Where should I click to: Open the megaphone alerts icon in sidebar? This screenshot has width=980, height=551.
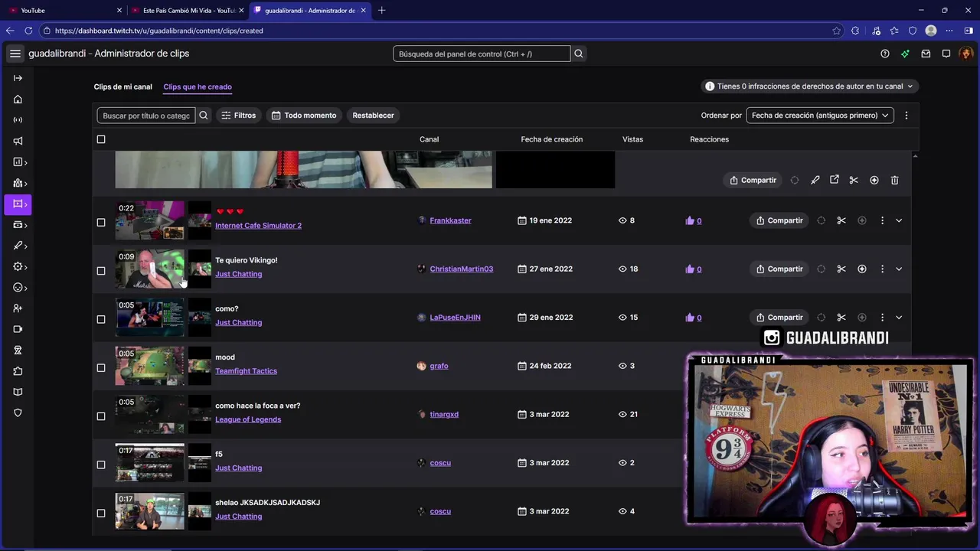tap(18, 141)
